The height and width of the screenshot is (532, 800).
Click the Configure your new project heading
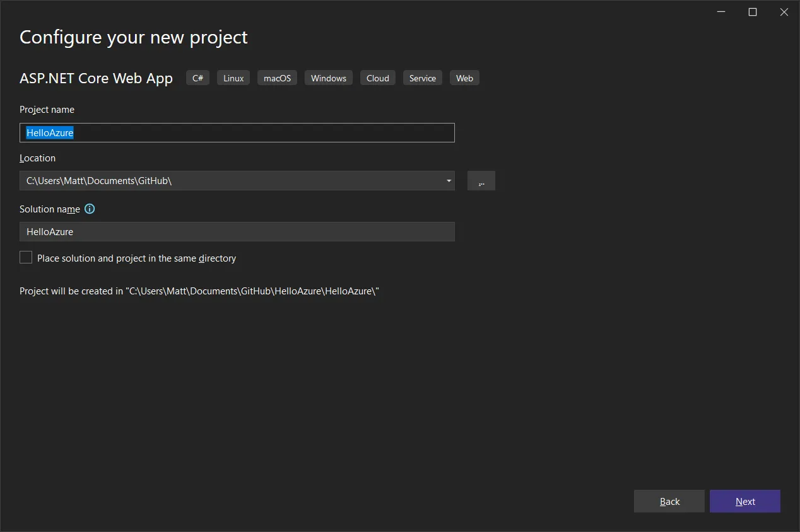point(134,38)
